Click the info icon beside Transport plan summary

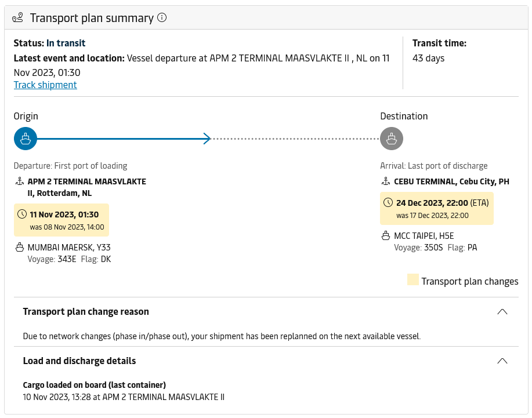(x=162, y=17)
